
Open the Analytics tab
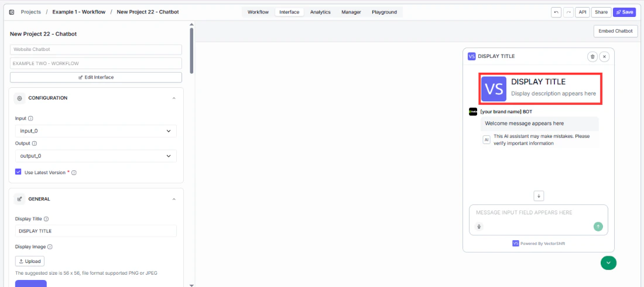[x=320, y=12]
